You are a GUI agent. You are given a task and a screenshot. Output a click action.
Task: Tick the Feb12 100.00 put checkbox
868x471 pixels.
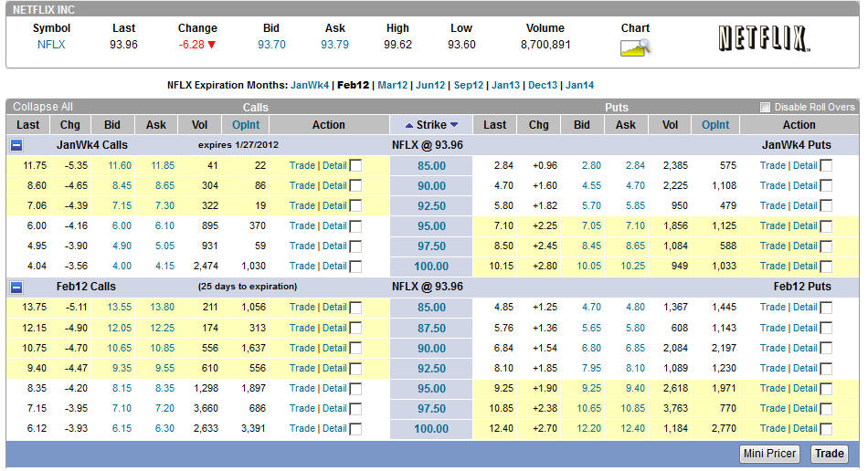click(826, 429)
